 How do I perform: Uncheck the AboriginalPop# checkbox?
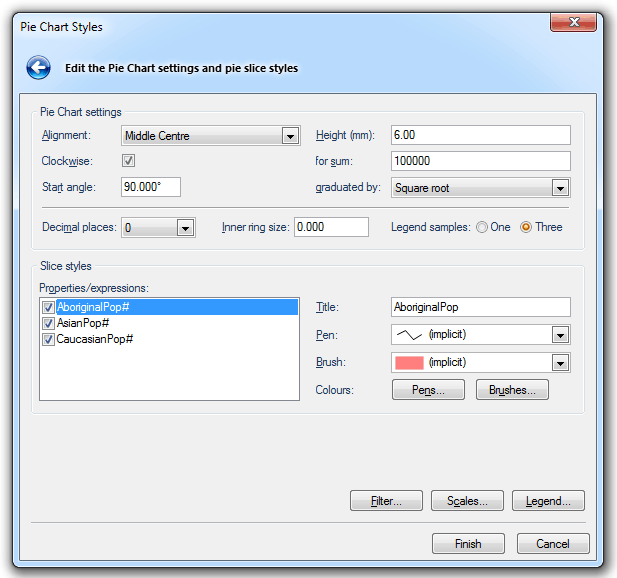pyautogui.click(x=48, y=308)
